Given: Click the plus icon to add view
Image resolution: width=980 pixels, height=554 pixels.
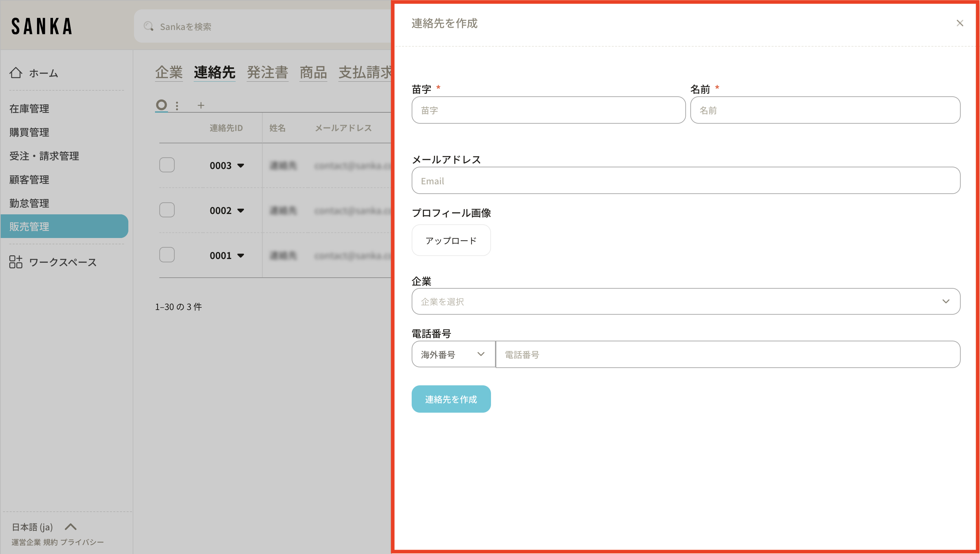Looking at the screenshot, I should coord(201,105).
